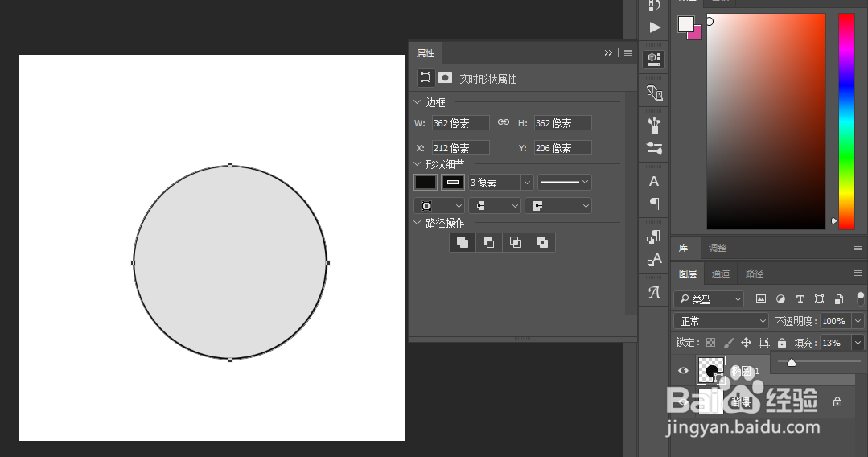Filter layers by smart objects

[x=839, y=299]
